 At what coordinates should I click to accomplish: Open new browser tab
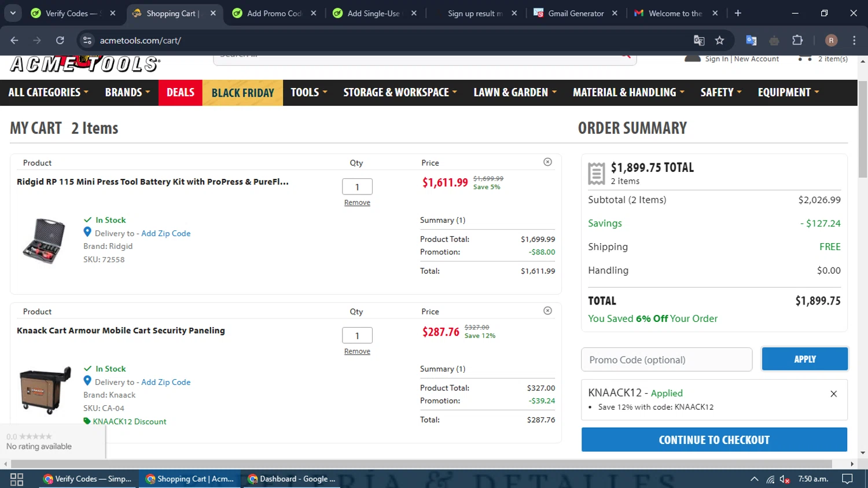[x=738, y=13]
